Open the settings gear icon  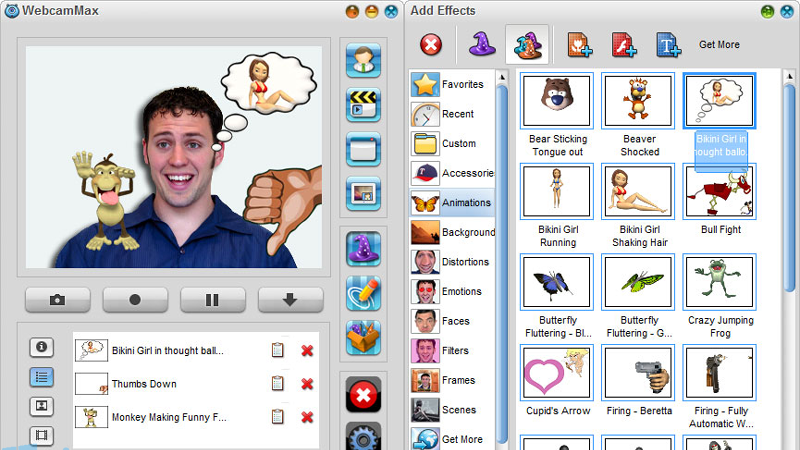[363, 437]
